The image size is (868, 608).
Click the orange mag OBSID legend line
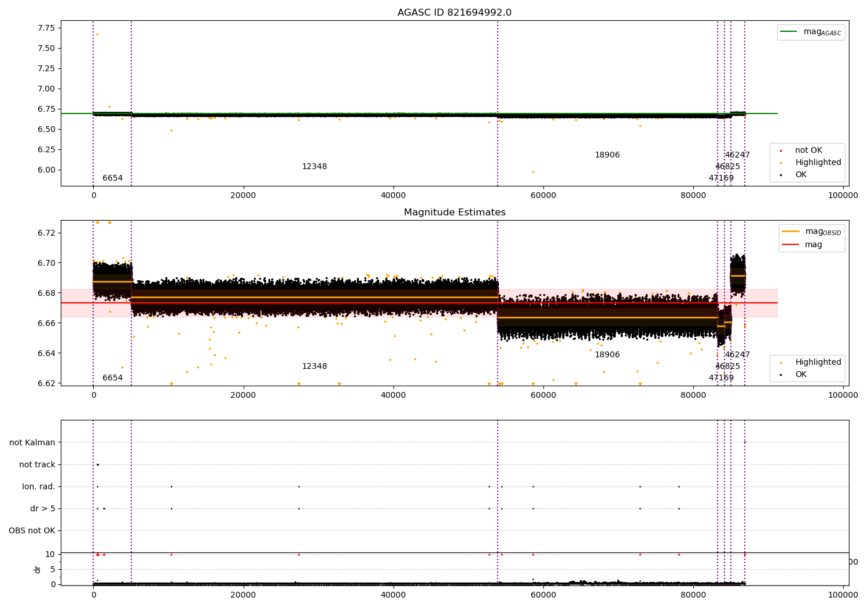point(790,231)
